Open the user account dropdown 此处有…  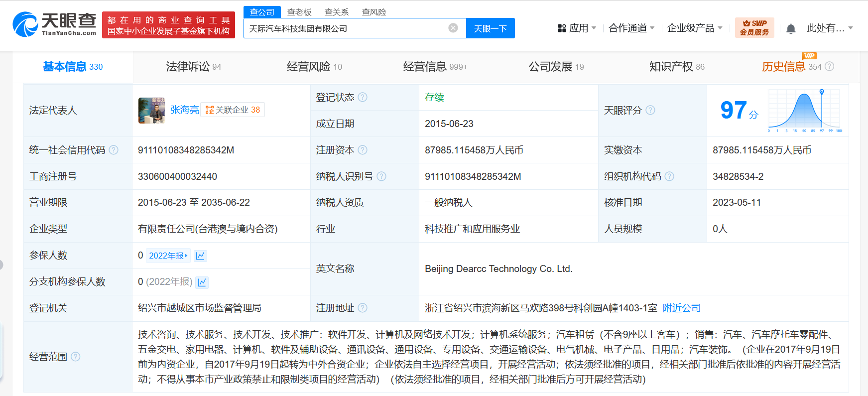(x=829, y=28)
